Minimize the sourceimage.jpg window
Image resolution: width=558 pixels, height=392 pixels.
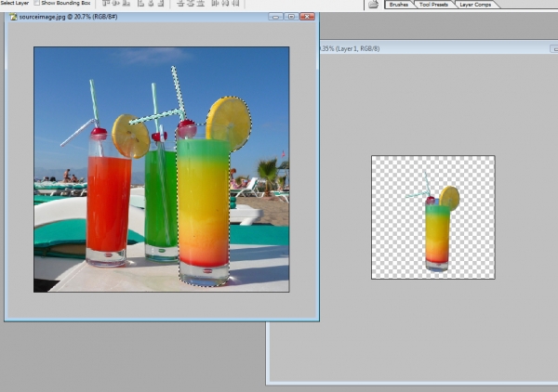coord(276,17)
